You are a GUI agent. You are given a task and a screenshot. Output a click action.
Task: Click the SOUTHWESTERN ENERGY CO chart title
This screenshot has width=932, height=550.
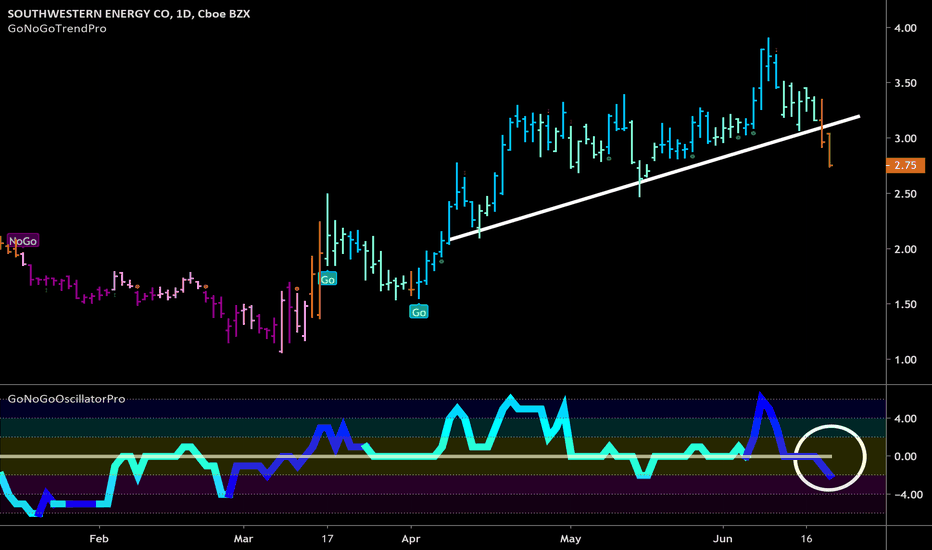coord(128,13)
